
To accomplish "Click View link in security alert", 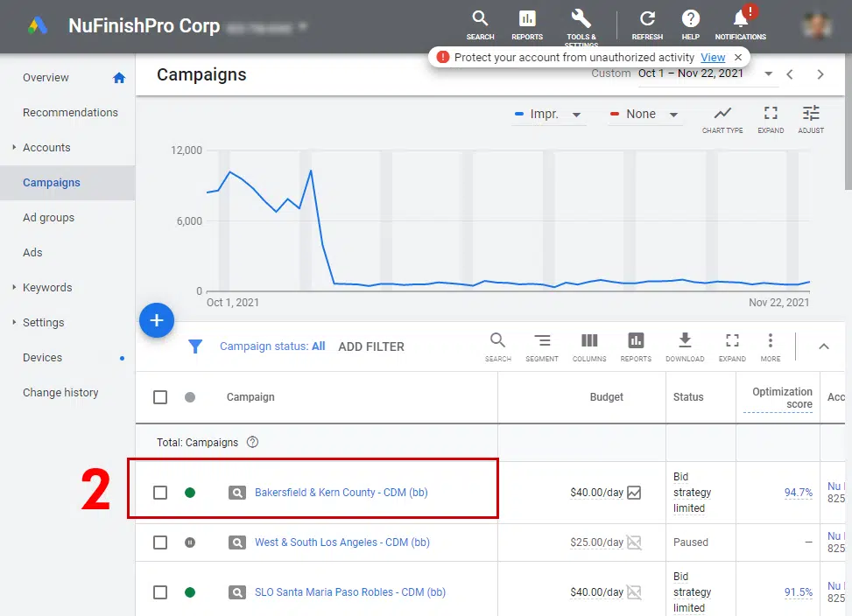I will tap(713, 57).
